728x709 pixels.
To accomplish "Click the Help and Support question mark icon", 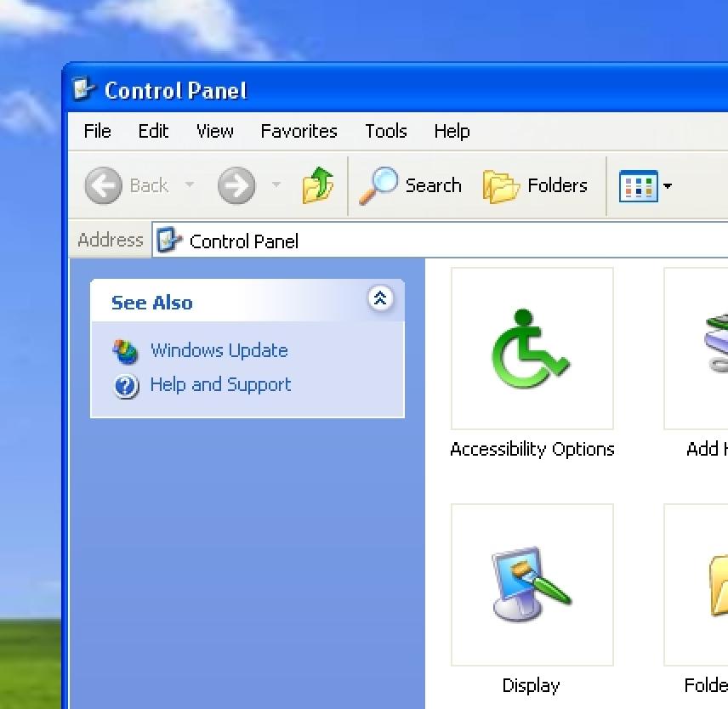I will (x=126, y=385).
